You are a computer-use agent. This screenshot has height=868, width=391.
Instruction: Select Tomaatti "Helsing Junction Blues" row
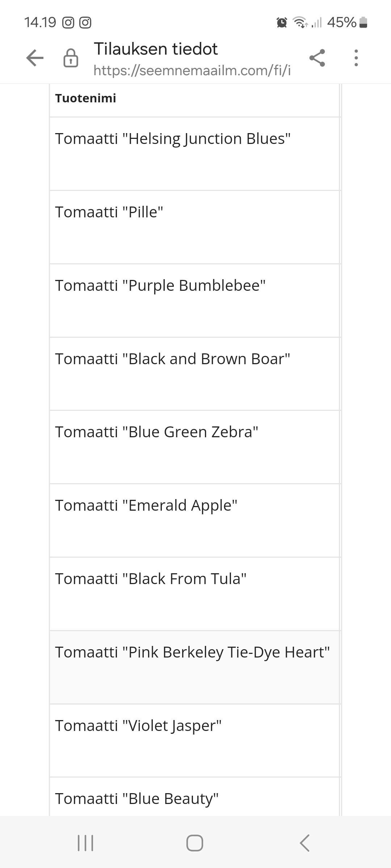click(173, 139)
